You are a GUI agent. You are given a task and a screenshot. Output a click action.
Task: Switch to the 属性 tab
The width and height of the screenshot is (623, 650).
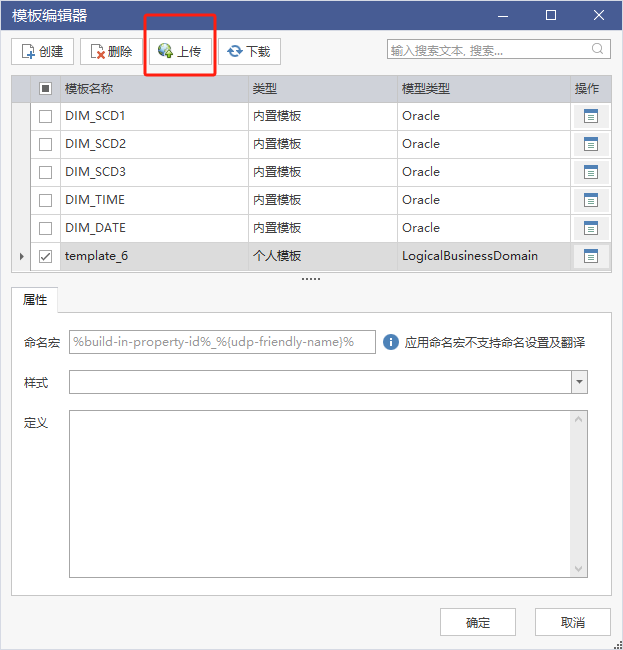(35, 300)
